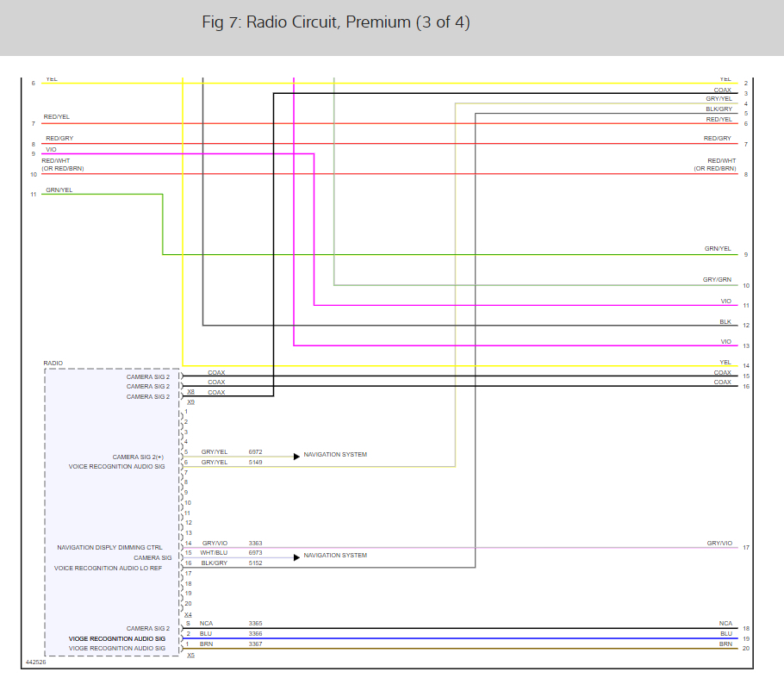Click RED/GRY label at right pin 7

[718, 139]
